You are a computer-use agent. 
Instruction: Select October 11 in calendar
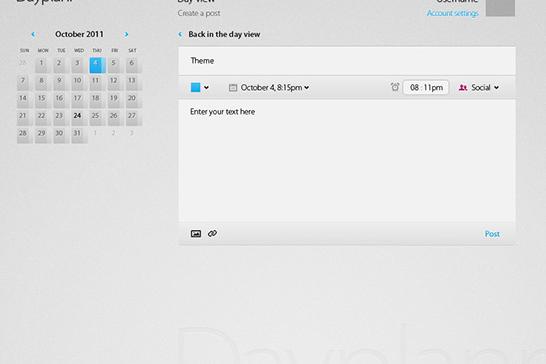pyautogui.click(x=97, y=83)
